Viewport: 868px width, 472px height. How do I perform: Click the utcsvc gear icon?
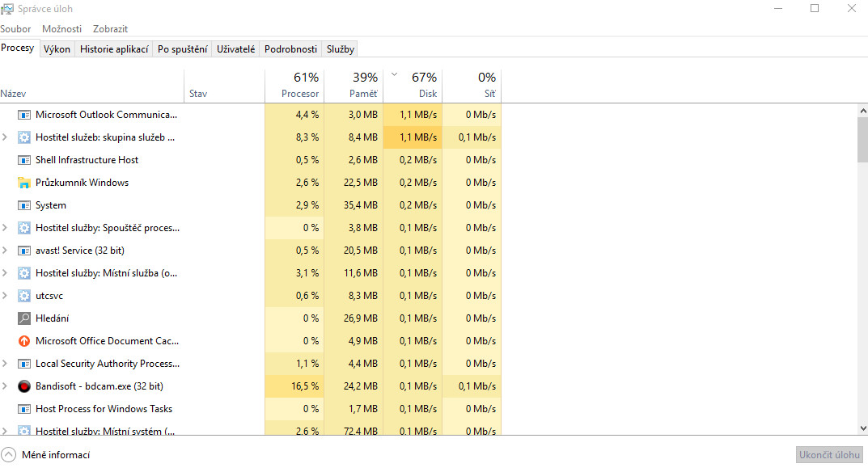(x=23, y=296)
